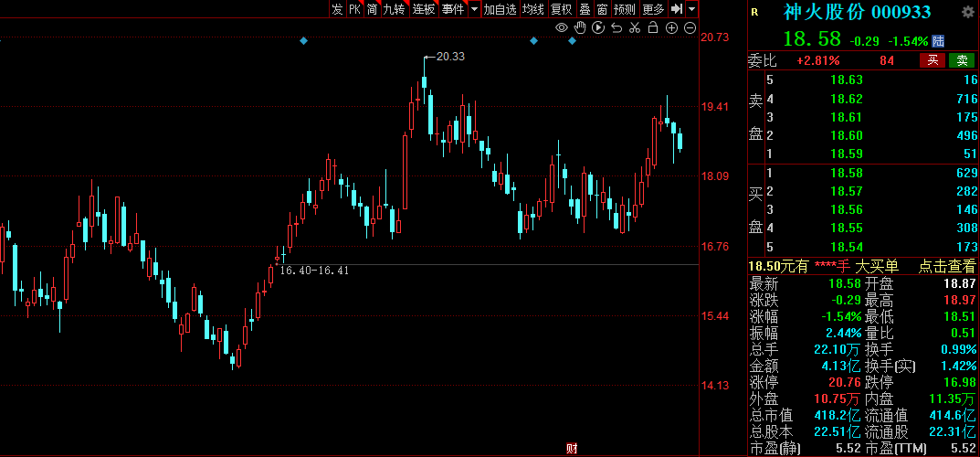Switch to the 九转 indicator tab

394,9
